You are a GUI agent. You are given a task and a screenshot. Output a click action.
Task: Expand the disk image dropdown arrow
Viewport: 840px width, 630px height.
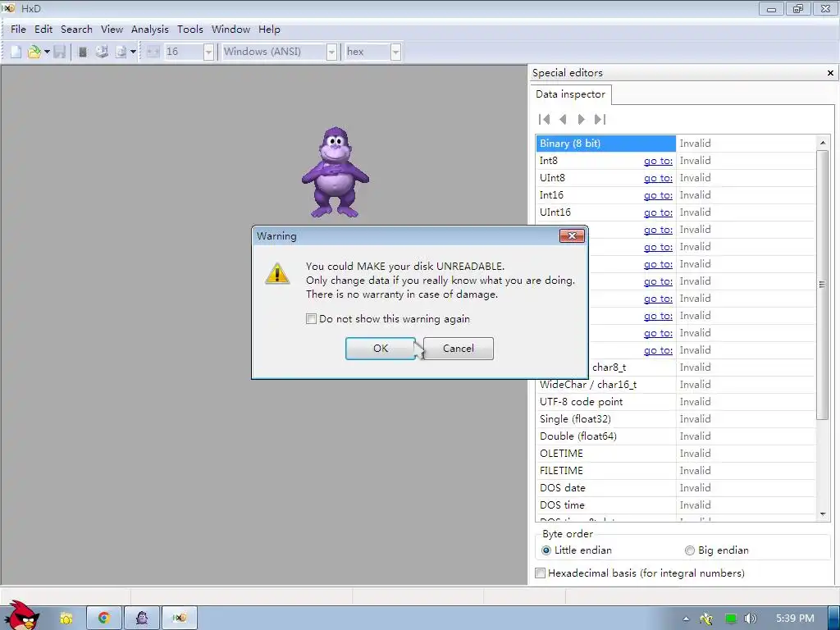(133, 52)
